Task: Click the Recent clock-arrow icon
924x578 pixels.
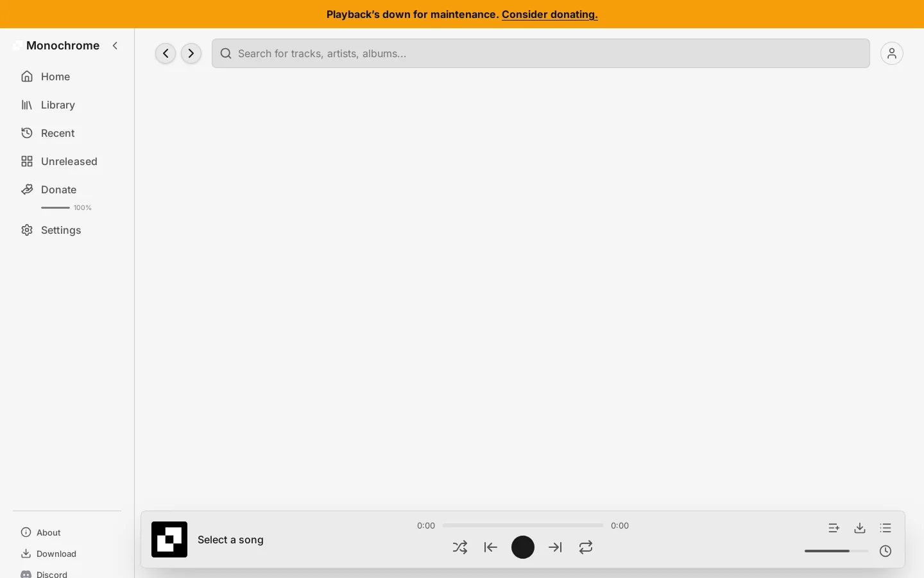Action: pos(27,133)
